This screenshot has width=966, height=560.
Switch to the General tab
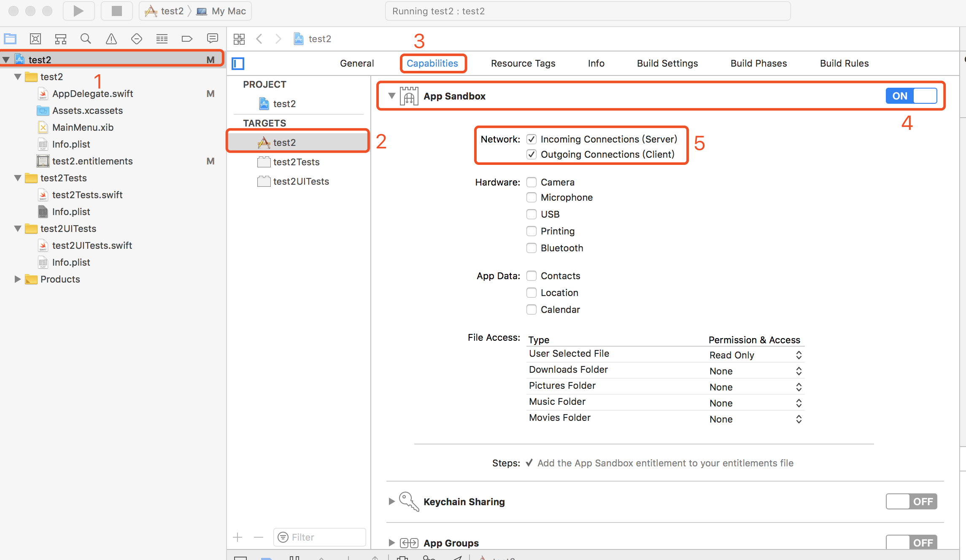pyautogui.click(x=357, y=63)
